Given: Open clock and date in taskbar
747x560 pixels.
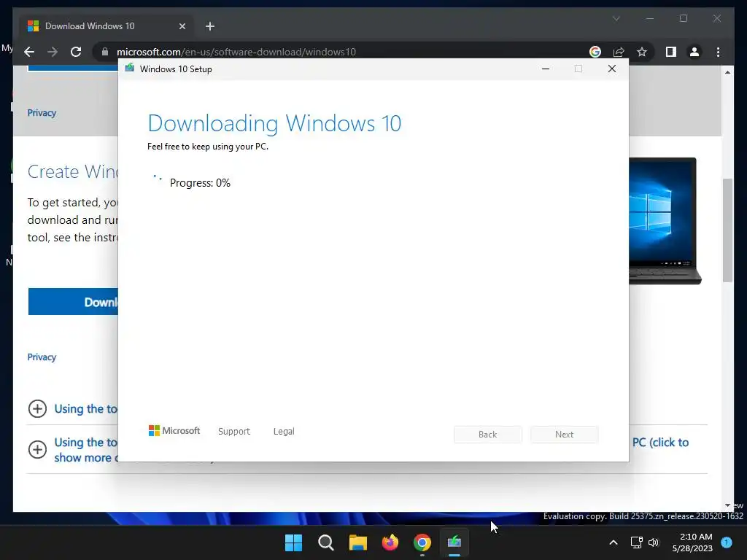Looking at the screenshot, I should (x=692, y=542).
